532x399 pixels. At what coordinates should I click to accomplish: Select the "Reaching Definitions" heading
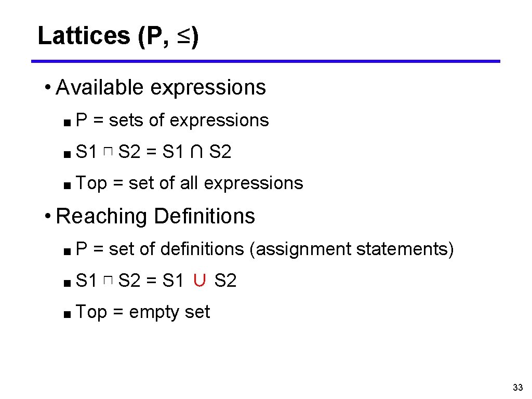(x=155, y=216)
